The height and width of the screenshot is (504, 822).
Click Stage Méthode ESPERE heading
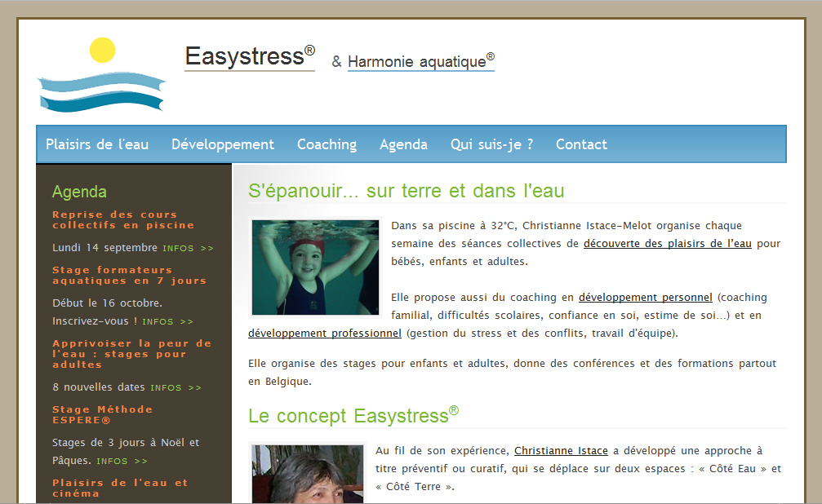point(102,415)
